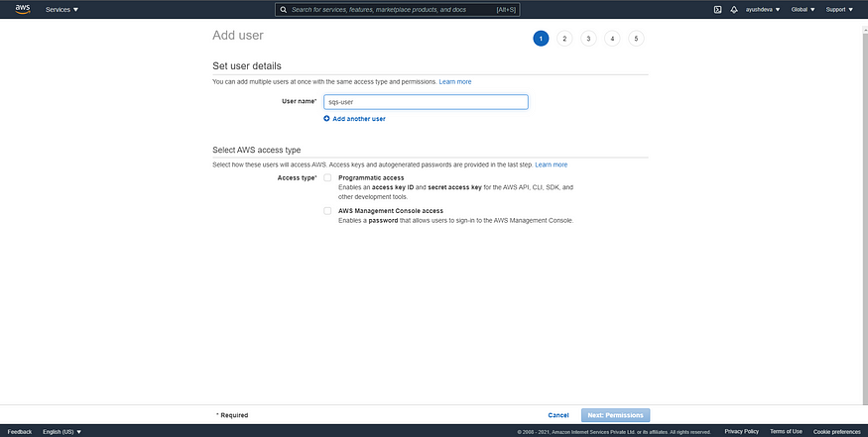Focus the top search bar

click(398, 9)
